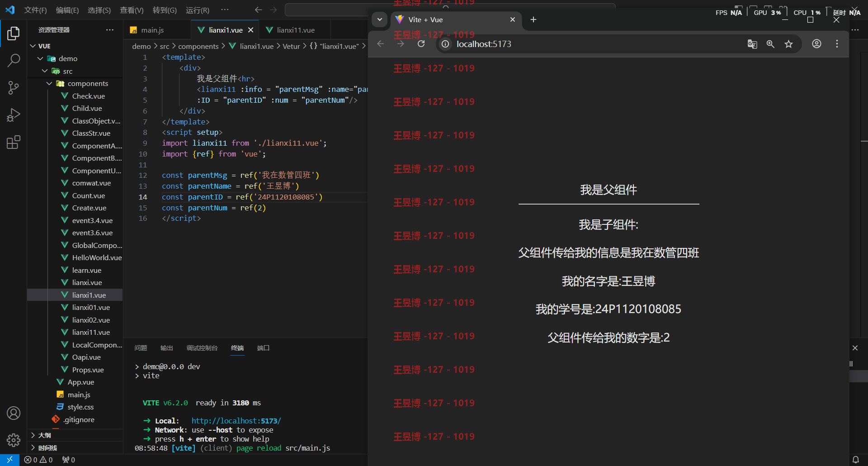Open Check.vue in the explorer
This screenshot has height=466, width=868.
[89, 96]
